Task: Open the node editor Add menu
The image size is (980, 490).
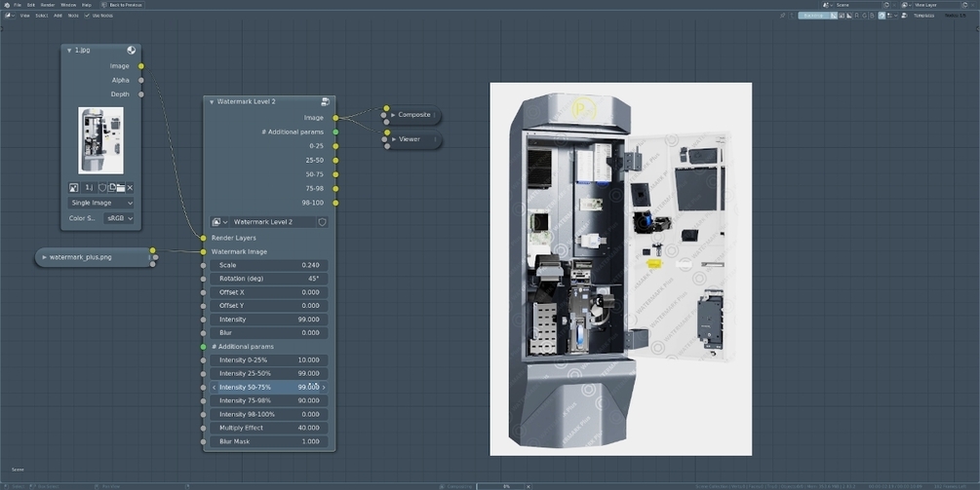Action: pyautogui.click(x=58, y=15)
